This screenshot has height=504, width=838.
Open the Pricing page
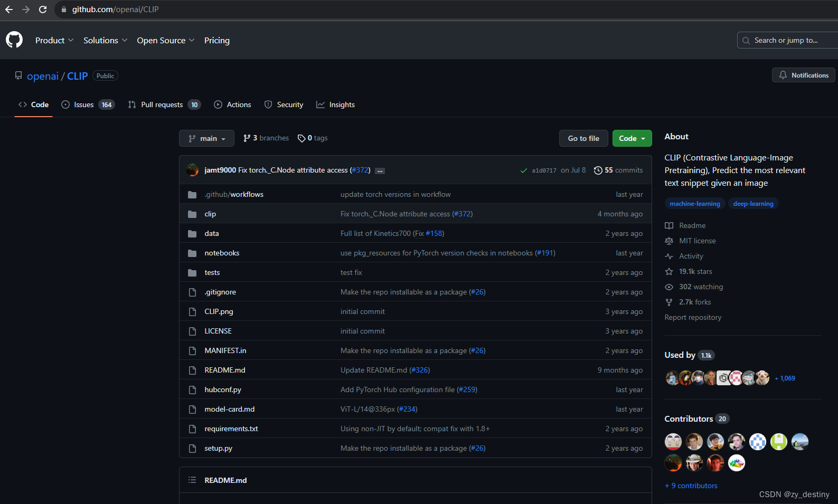(x=217, y=40)
